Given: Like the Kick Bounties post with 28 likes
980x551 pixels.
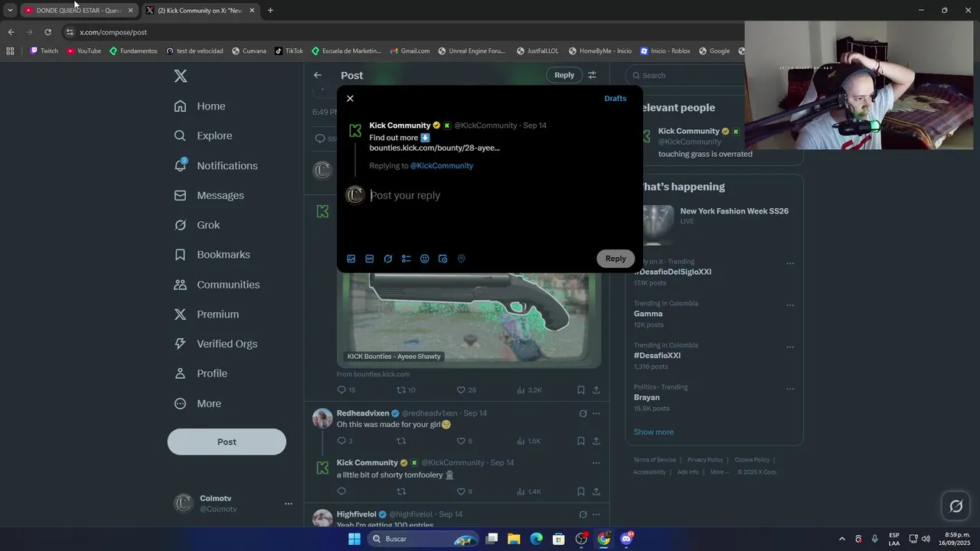Looking at the screenshot, I should (461, 390).
